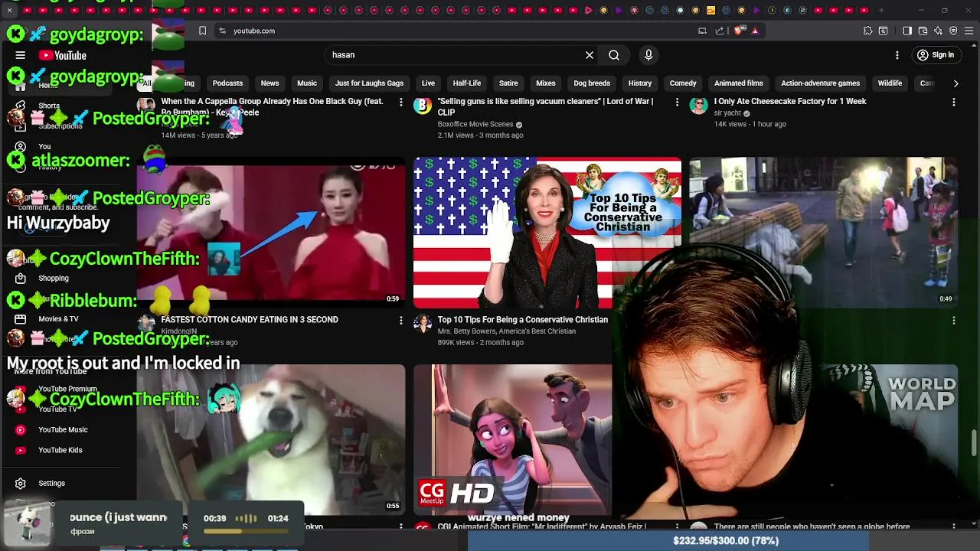Viewport: 980px width, 551px height.
Task: Open YouTube Kids in sidebar
Action: point(60,450)
